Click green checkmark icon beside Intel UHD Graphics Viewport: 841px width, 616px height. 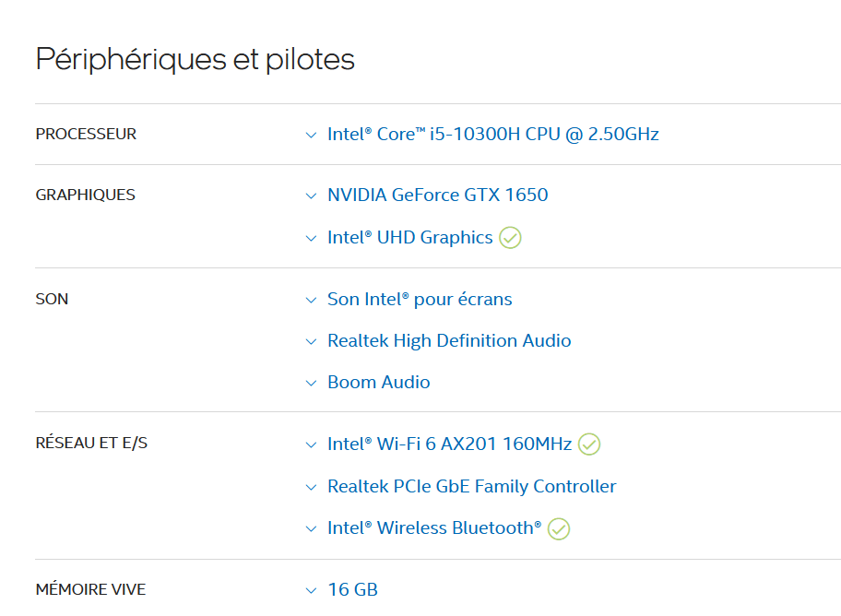click(x=510, y=238)
